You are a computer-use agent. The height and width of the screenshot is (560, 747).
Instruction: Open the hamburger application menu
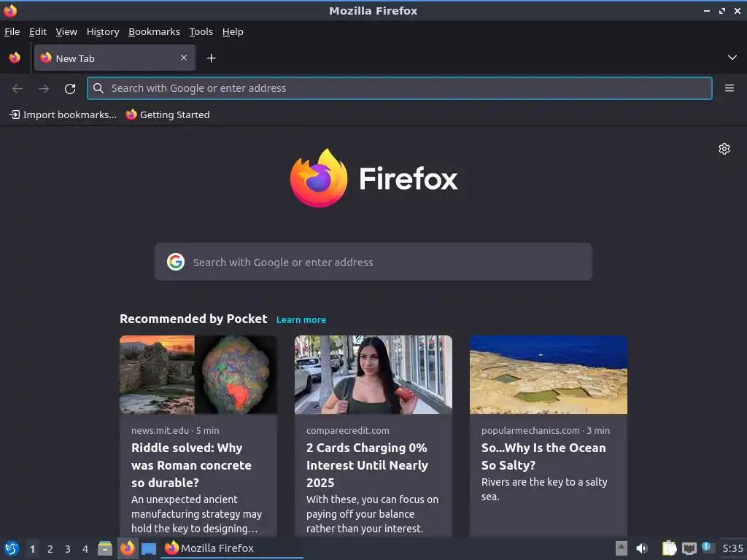pyautogui.click(x=729, y=88)
